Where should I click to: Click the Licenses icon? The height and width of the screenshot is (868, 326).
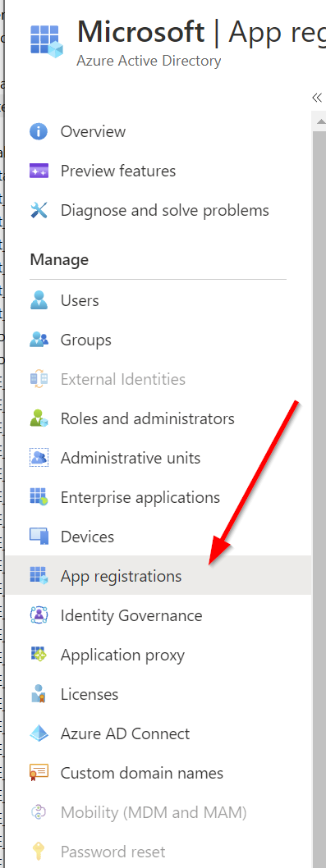click(x=39, y=694)
